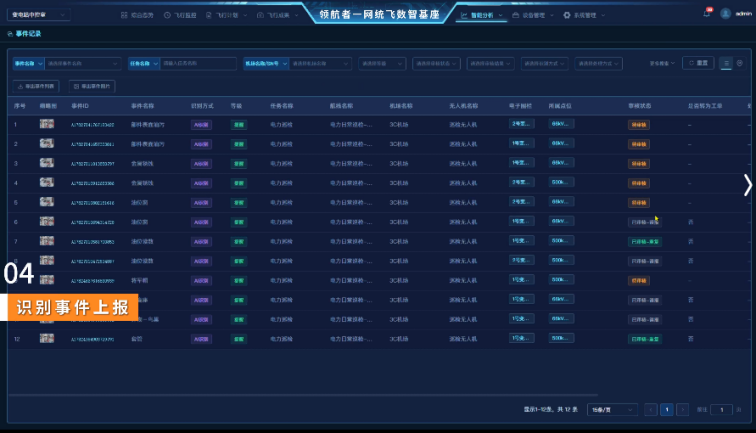Open the thumbnail in row 1
This screenshot has width=756, height=433.
[x=47, y=124]
